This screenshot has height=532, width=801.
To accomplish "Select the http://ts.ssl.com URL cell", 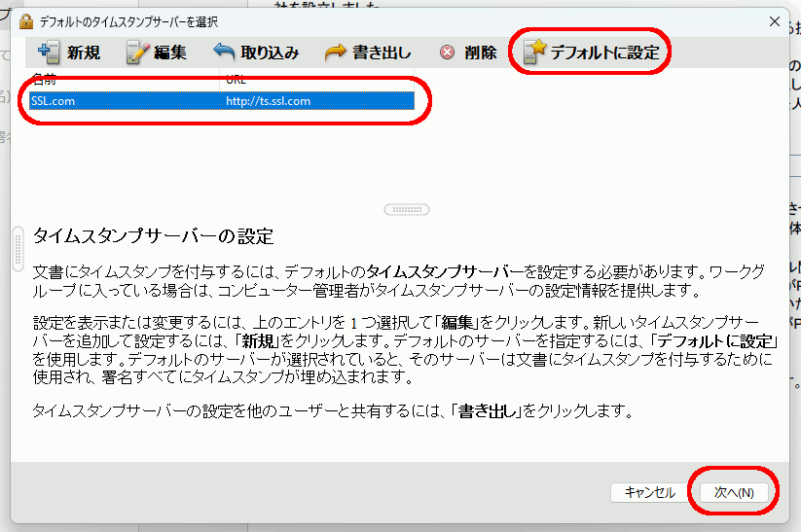I will 317,101.
